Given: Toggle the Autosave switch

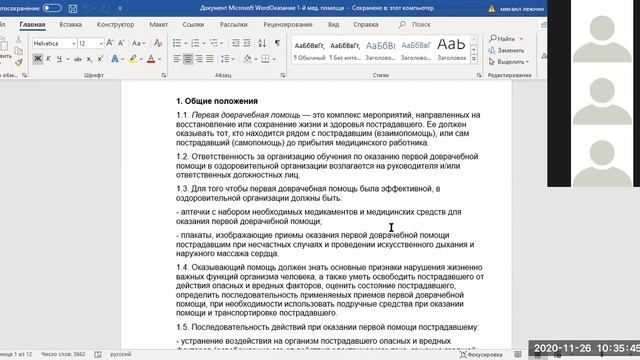Looking at the screenshot, I should 52,8.
